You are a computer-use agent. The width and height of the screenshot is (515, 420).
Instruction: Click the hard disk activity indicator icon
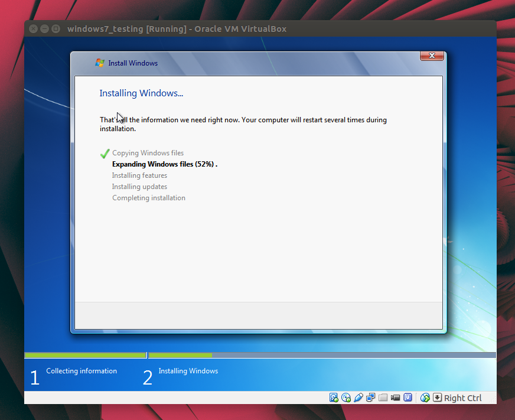coord(334,398)
